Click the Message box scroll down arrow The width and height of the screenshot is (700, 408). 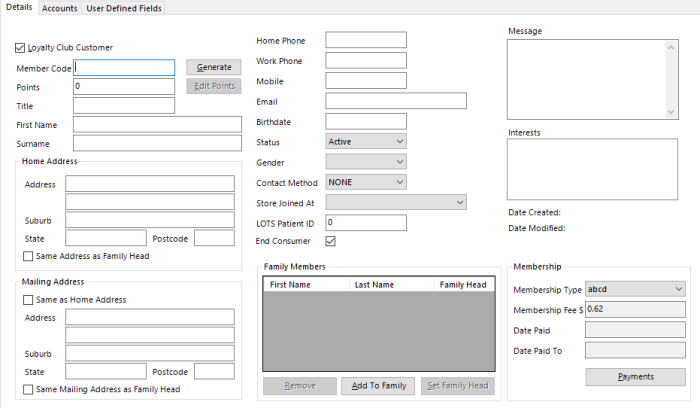pyautogui.click(x=671, y=112)
